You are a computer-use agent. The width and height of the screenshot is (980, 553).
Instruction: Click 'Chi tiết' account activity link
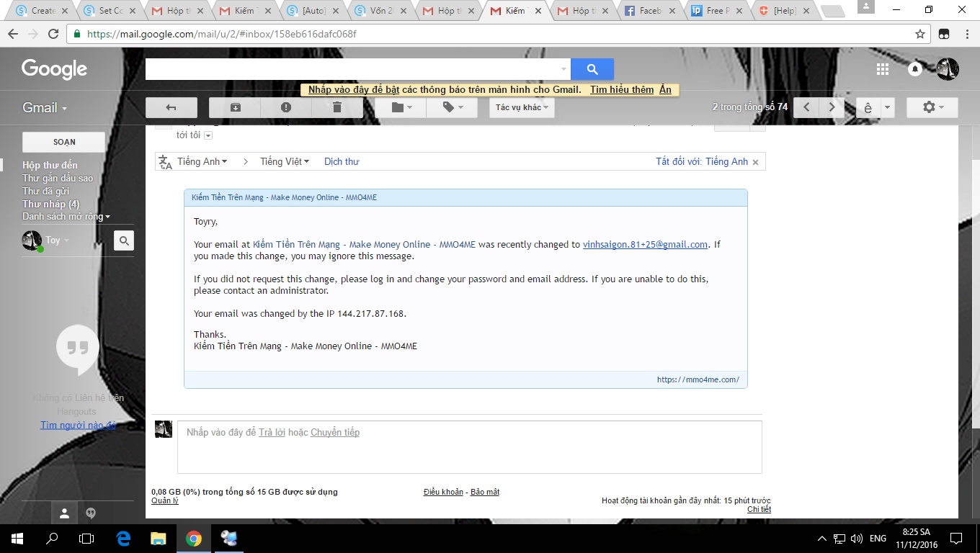(x=759, y=509)
